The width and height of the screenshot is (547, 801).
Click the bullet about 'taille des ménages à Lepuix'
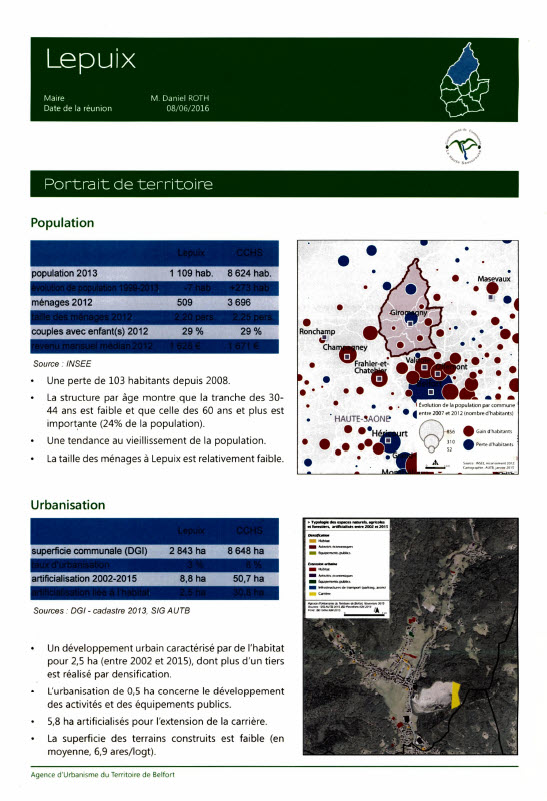coord(165,459)
